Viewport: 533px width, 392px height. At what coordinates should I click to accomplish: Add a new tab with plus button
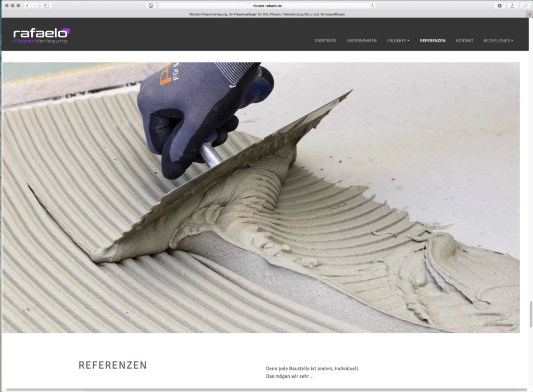529,14
